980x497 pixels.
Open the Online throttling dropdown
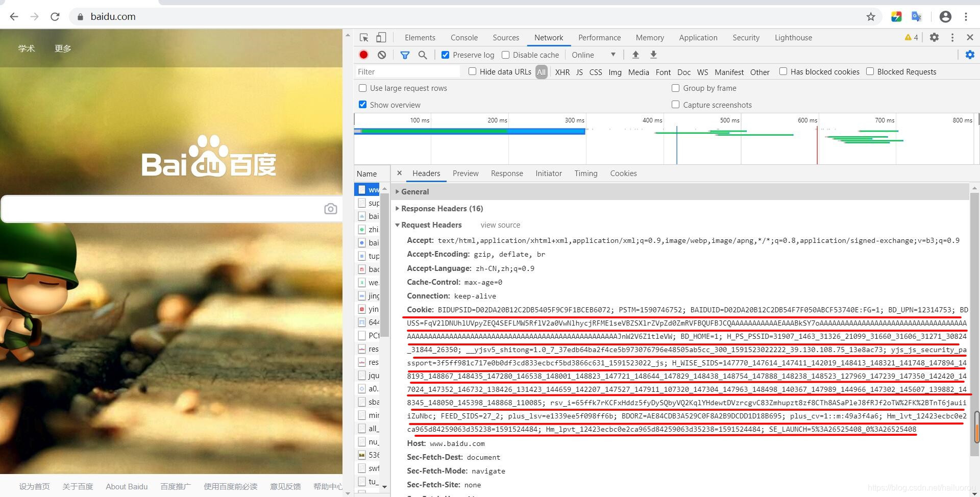point(594,55)
